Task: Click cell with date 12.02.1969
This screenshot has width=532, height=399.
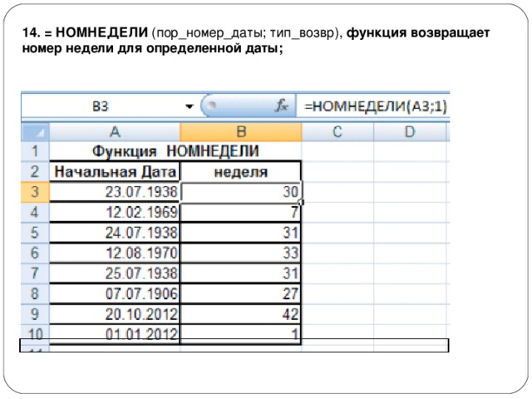Action: (115, 213)
